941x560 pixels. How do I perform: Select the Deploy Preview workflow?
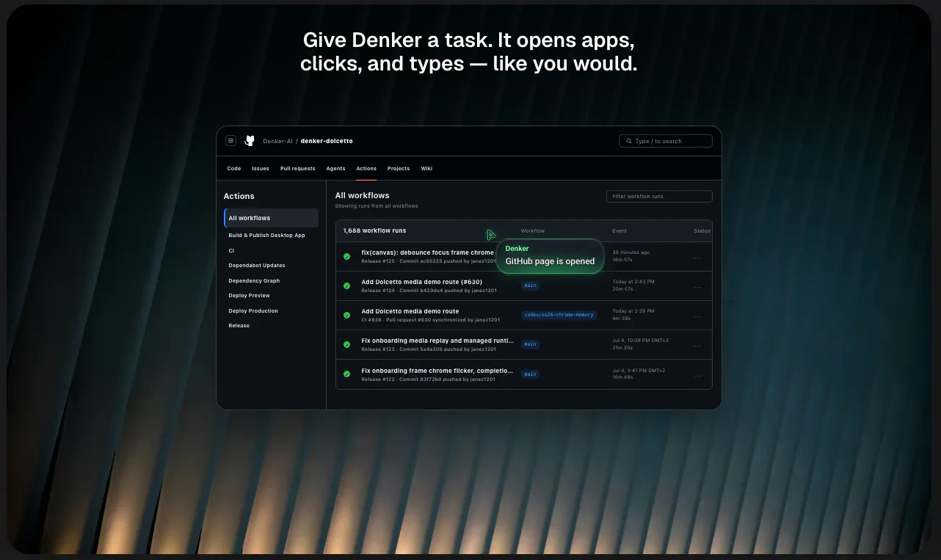click(249, 296)
